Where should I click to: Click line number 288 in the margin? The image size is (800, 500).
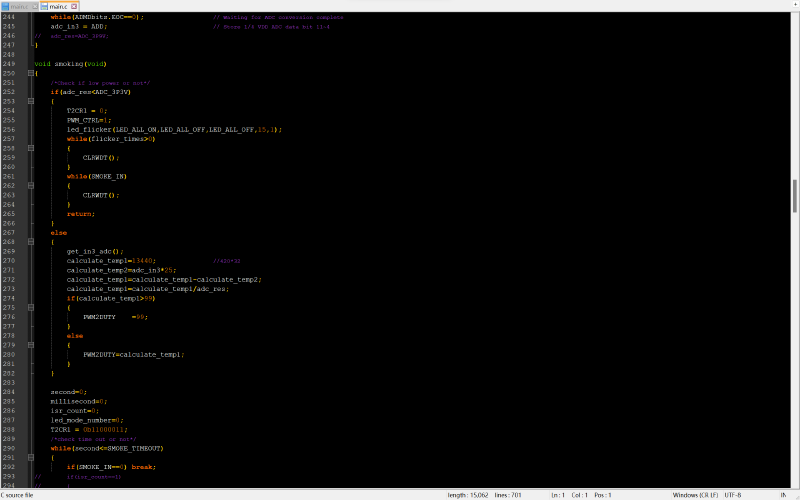[x=9, y=430]
